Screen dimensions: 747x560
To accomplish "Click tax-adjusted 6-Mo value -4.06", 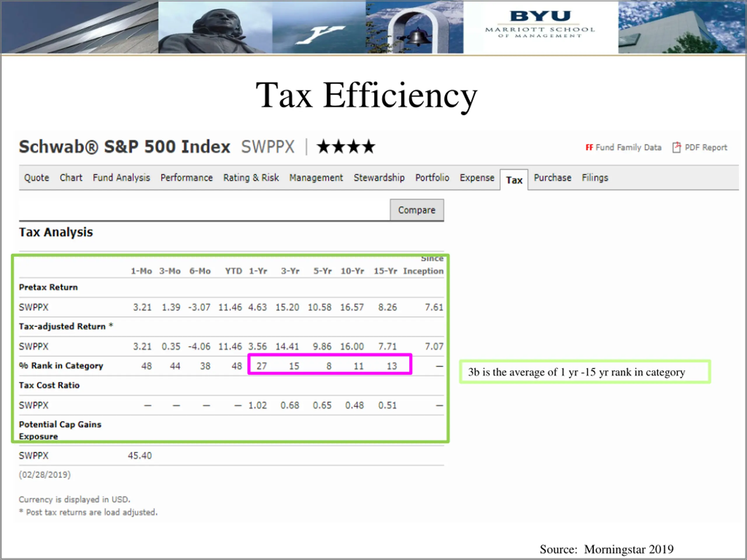I will (199, 347).
